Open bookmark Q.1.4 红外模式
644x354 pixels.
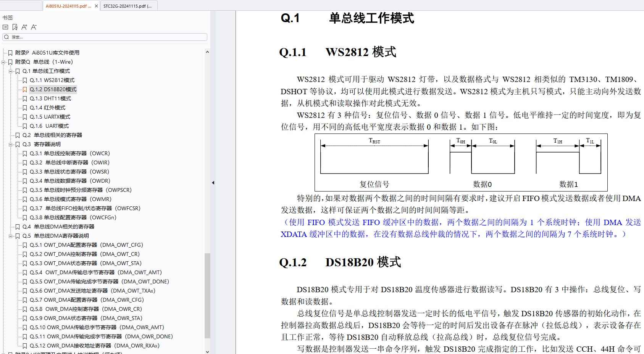47,108
